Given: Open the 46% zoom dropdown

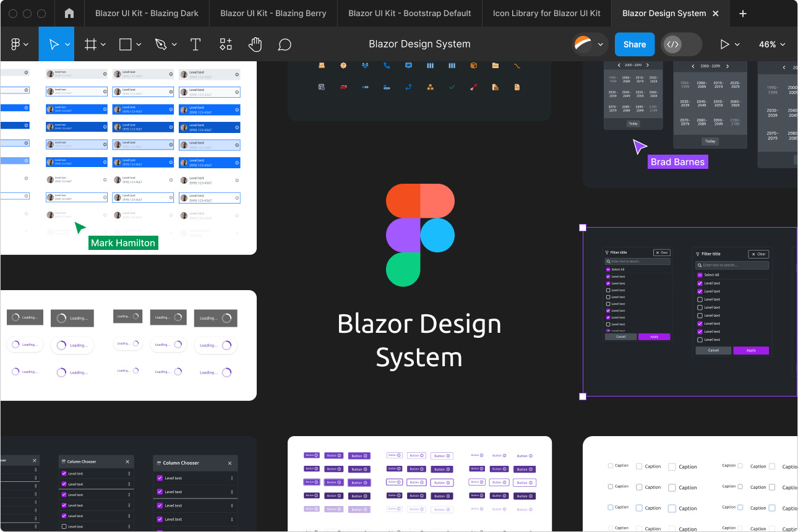Looking at the screenshot, I should point(772,45).
